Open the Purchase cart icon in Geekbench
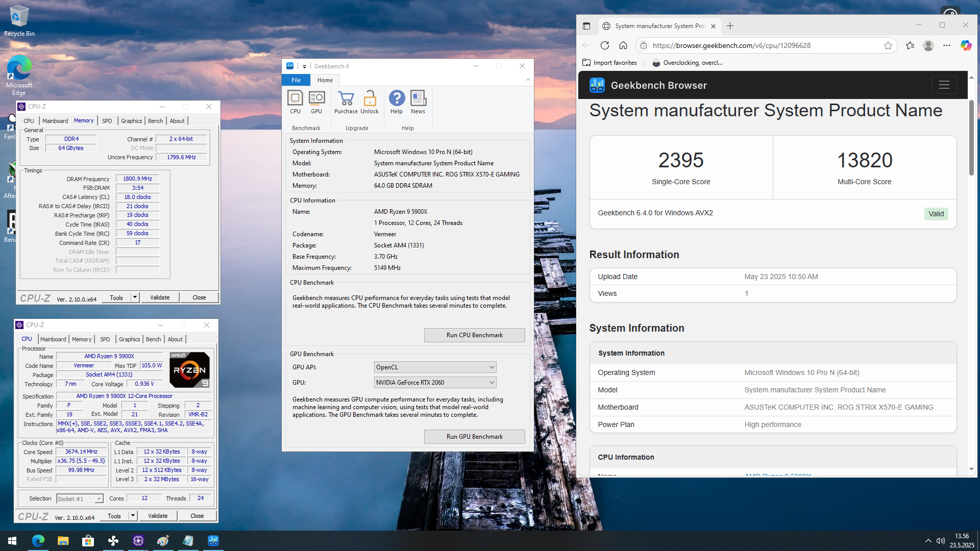Viewport: 980px width, 551px height. click(346, 102)
